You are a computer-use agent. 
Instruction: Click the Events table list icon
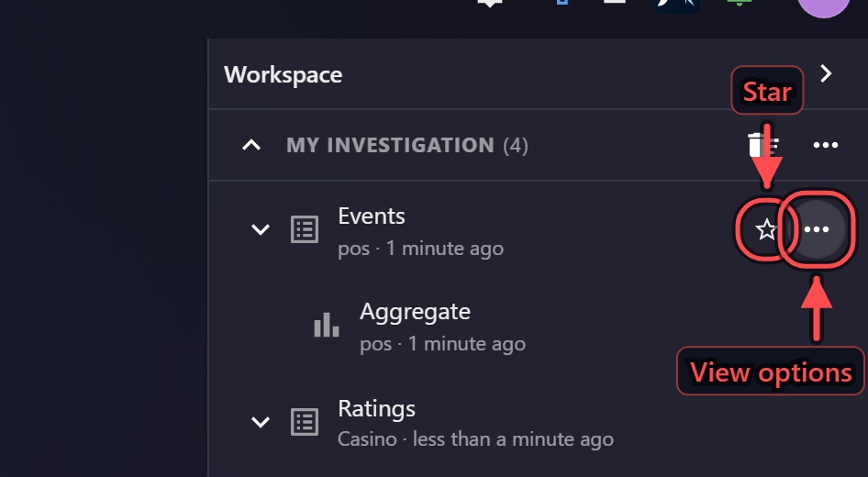click(x=305, y=229)
